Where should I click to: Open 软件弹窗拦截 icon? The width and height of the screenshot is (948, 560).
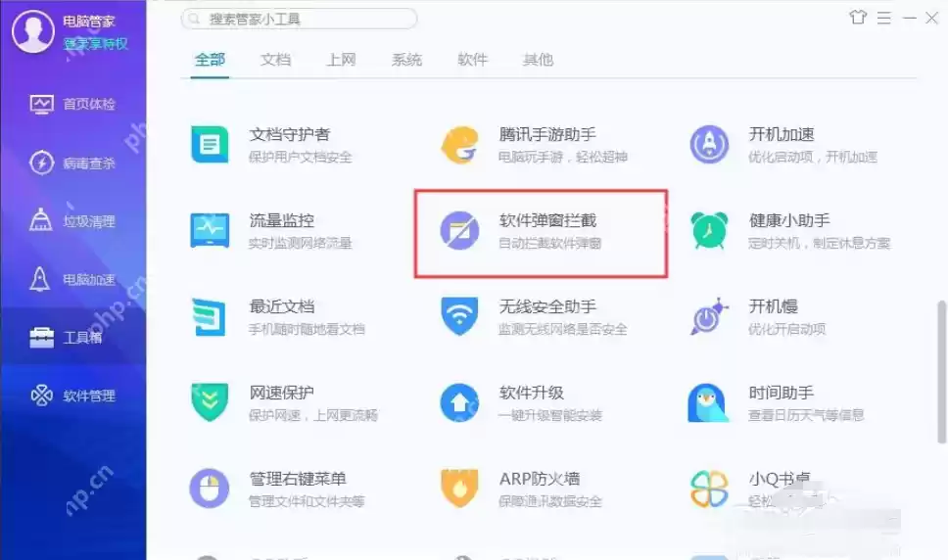point(459,231)
